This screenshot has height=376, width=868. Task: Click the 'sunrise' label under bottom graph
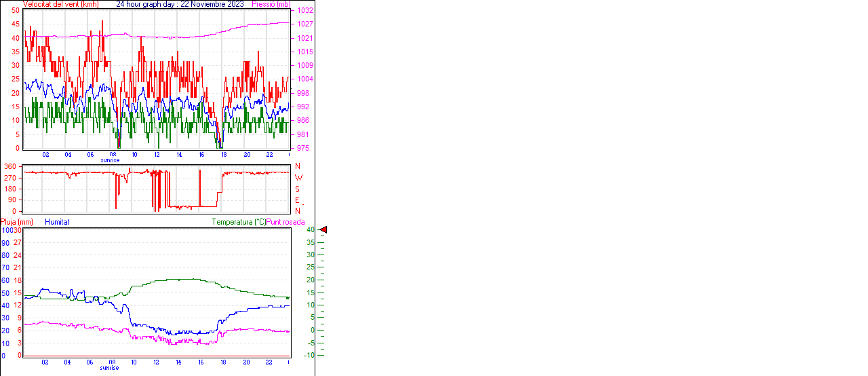pyautogui.click(x=110, y=368)
